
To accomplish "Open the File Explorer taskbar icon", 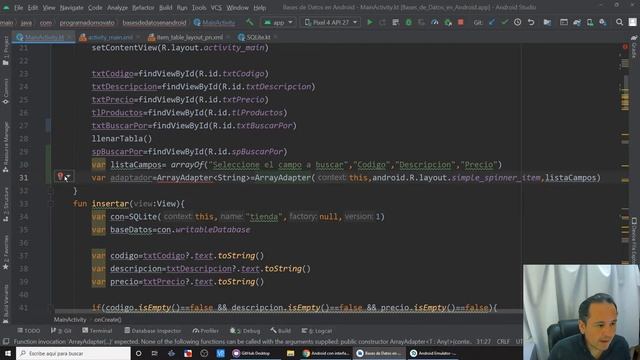I will pyautogui.click(x=290, y=353).
